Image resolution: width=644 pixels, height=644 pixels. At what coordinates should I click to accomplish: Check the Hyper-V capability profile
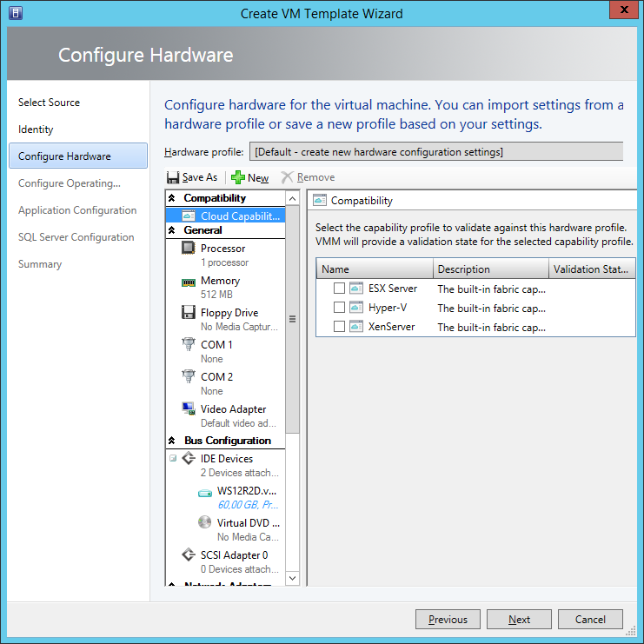340,308
